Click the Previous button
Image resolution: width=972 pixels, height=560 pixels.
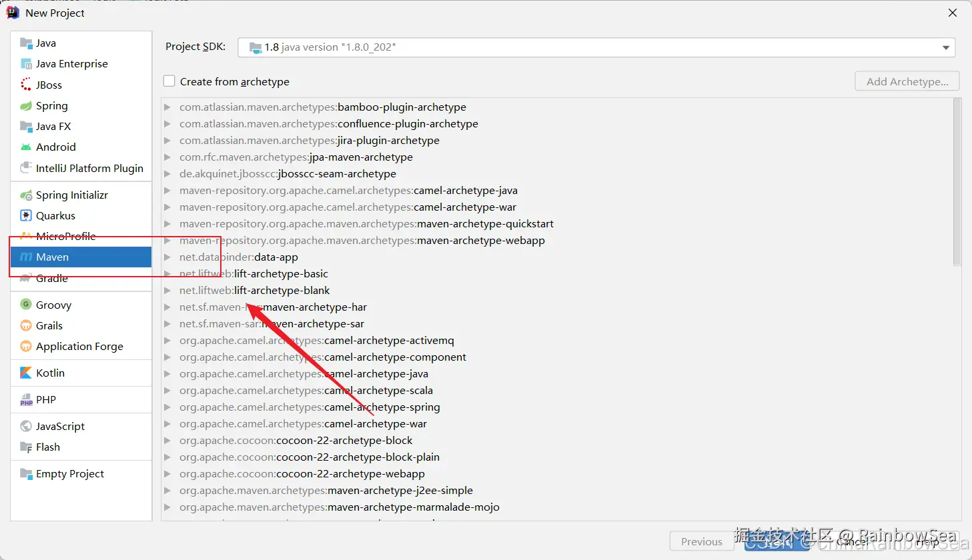point(702,541)
